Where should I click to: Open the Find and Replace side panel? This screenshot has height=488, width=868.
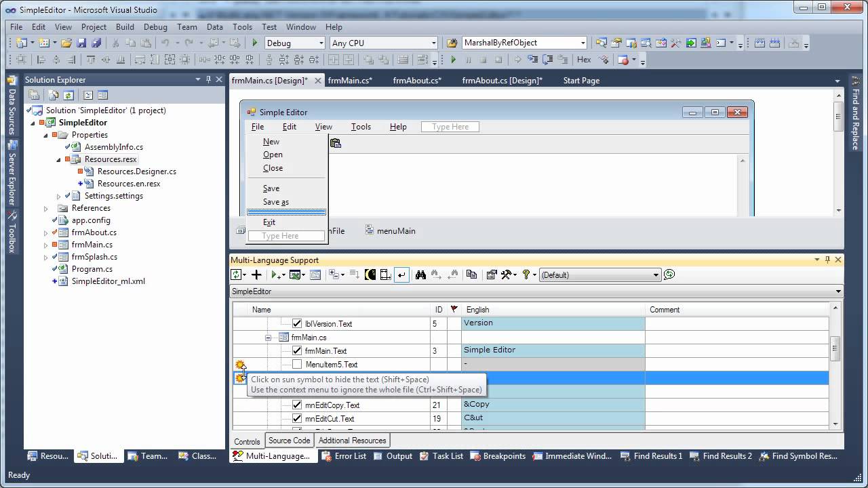click(855, 113)
